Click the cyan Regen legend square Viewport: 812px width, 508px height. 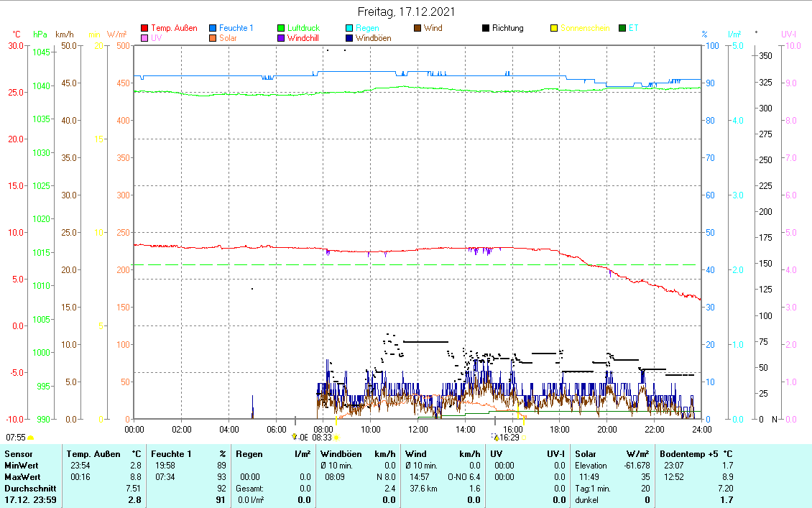(x=350, y=29)
